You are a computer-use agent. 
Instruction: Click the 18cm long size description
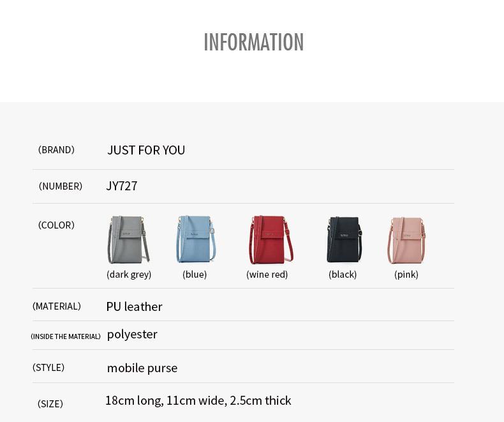198,400
